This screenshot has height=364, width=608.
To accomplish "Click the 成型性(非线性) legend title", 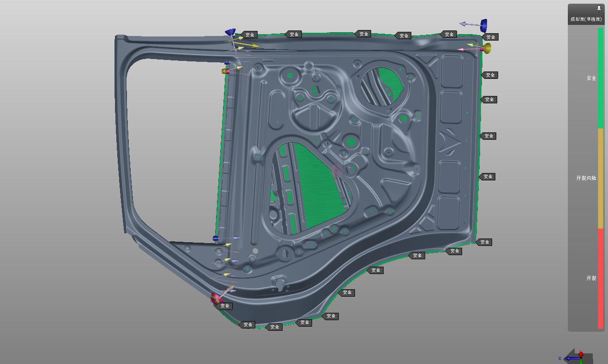I will coord(586,19).
